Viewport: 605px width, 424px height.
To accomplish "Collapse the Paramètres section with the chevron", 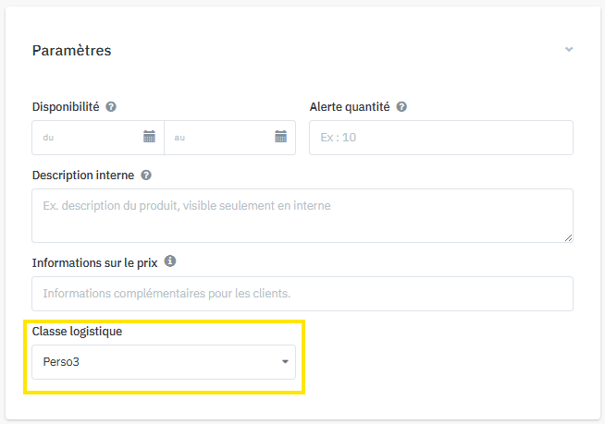I will [x=569, y=49].
